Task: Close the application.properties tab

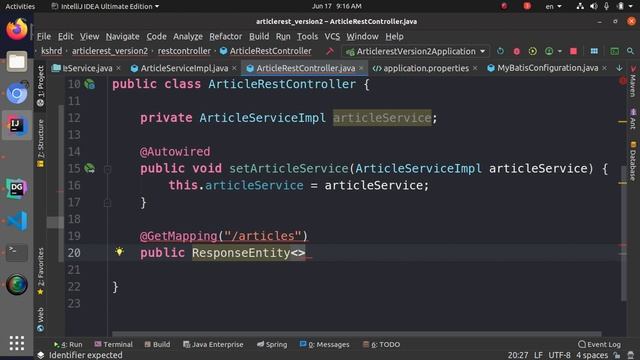Action: [475, 68]
